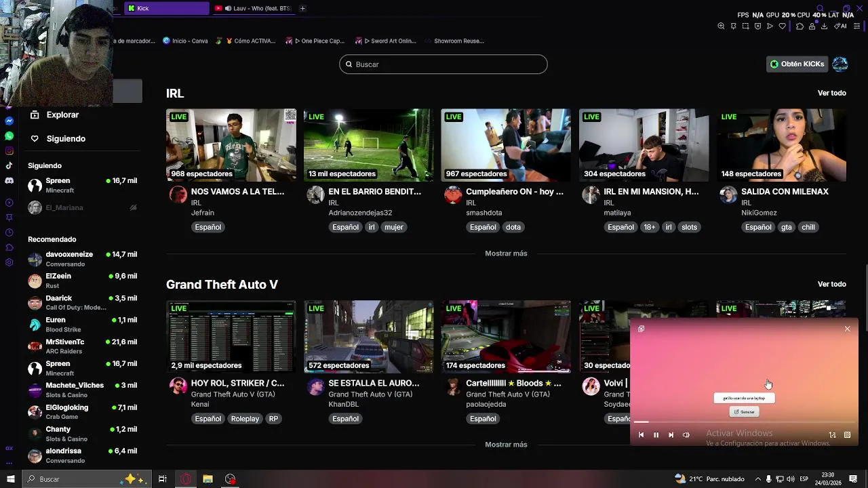Open the player icon in browser sidebar
Screen dimensions: 868x488
coord(9,203)
